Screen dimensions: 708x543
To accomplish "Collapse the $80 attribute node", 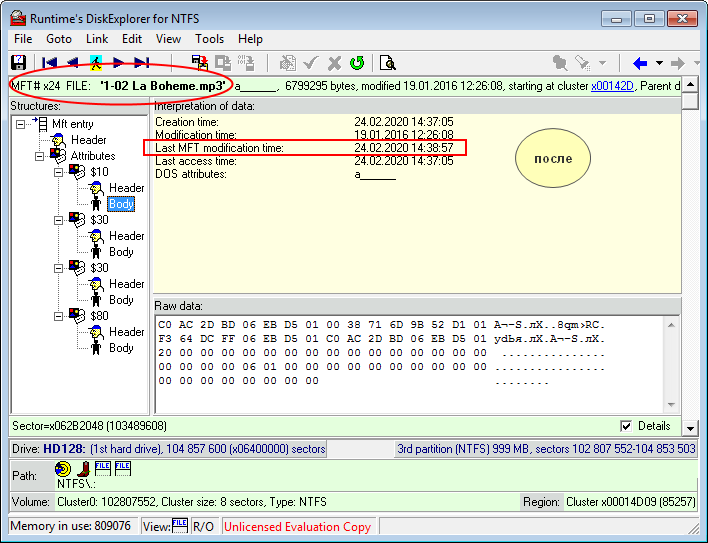I will tap(58, 316).
